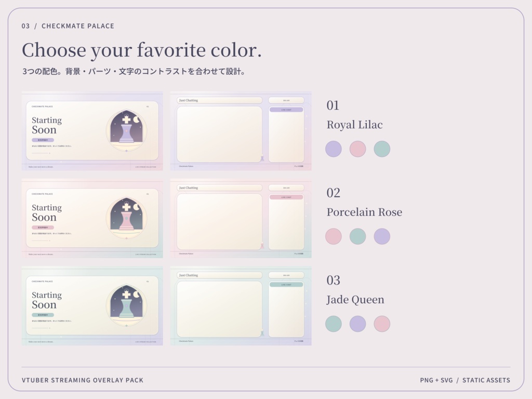
Task: Click the number "03" above Jade Queen
Action: click(333, 280)
